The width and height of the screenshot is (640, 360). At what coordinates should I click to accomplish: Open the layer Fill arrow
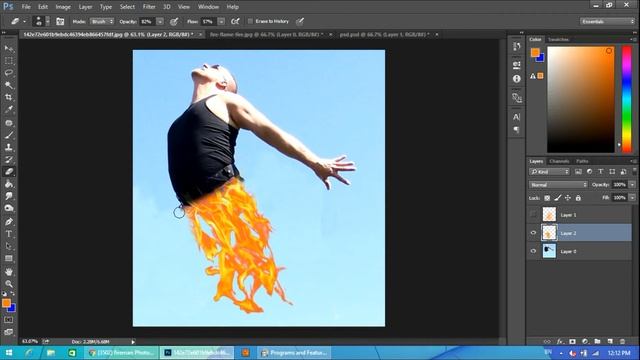click(632, 198)
